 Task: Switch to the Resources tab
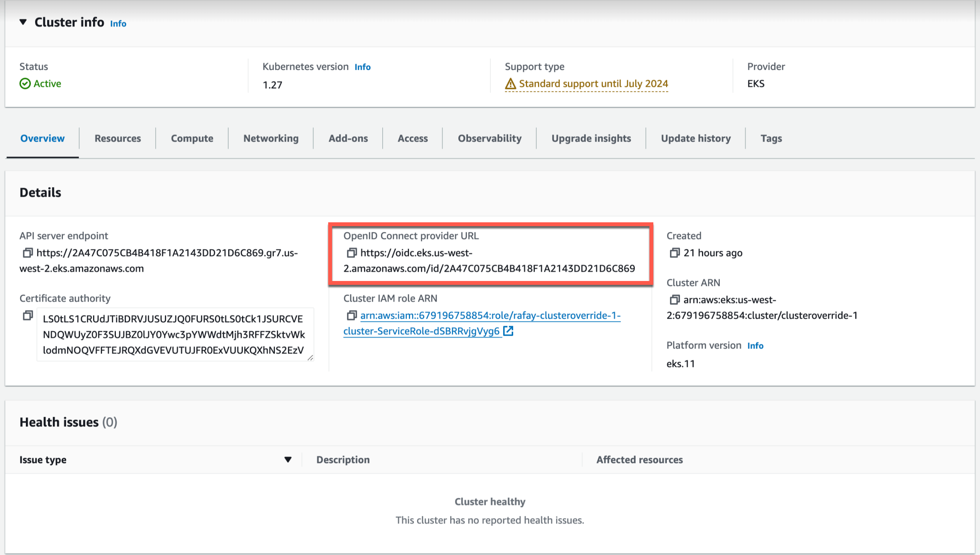(x=118, y=138)
